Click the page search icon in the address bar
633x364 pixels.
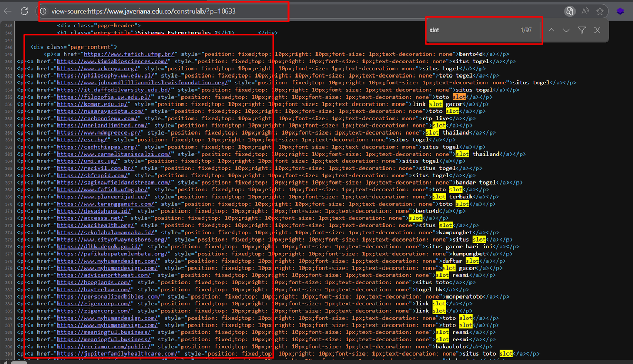tap(569, 11)
